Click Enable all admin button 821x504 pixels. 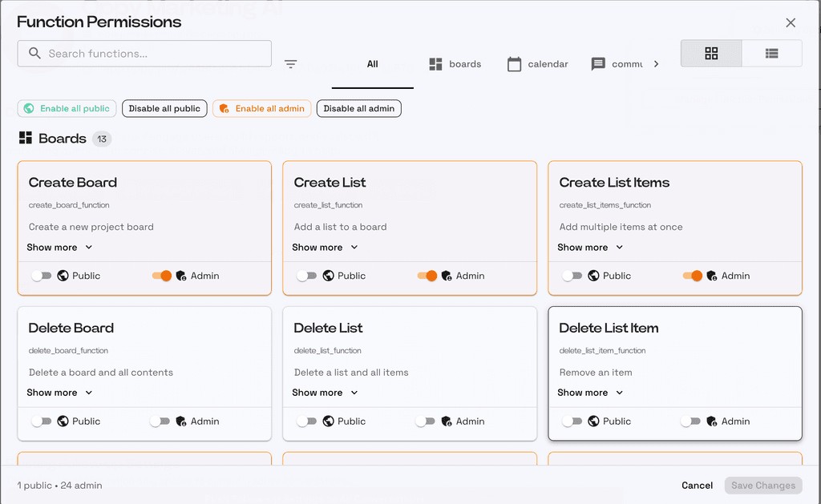point(262,108)
